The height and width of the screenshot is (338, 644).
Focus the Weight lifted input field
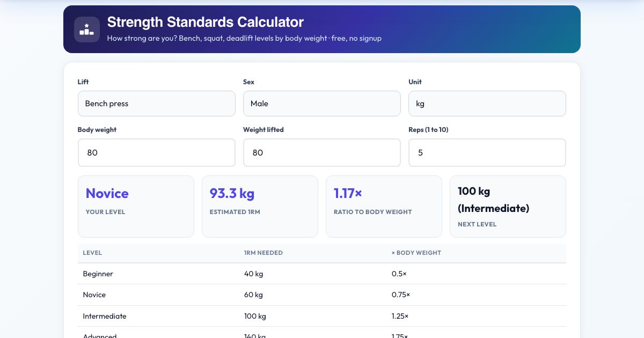(322, 152)
